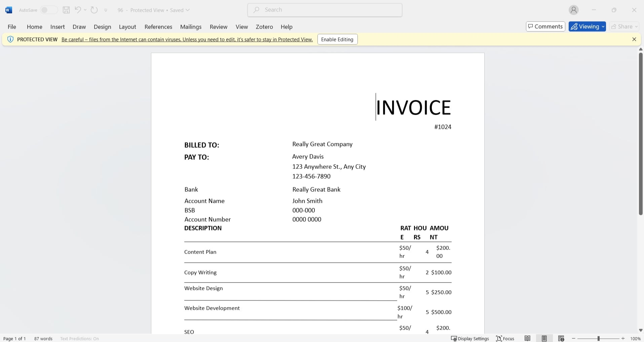
Task: Click the PAY TO: label
Action: [x=196, y=157]
